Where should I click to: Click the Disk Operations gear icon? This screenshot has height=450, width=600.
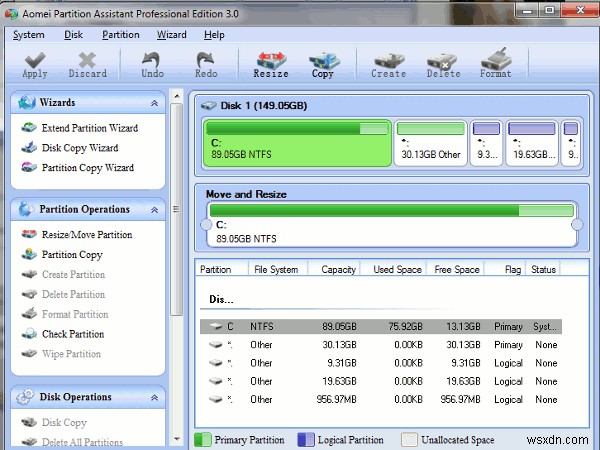pyautogui.click(x=25, y=397)
